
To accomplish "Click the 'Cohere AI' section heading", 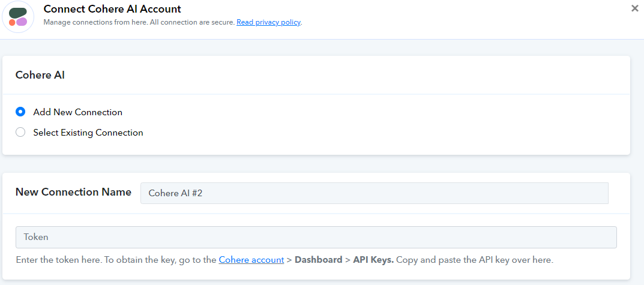I will [x=40, y=75].
